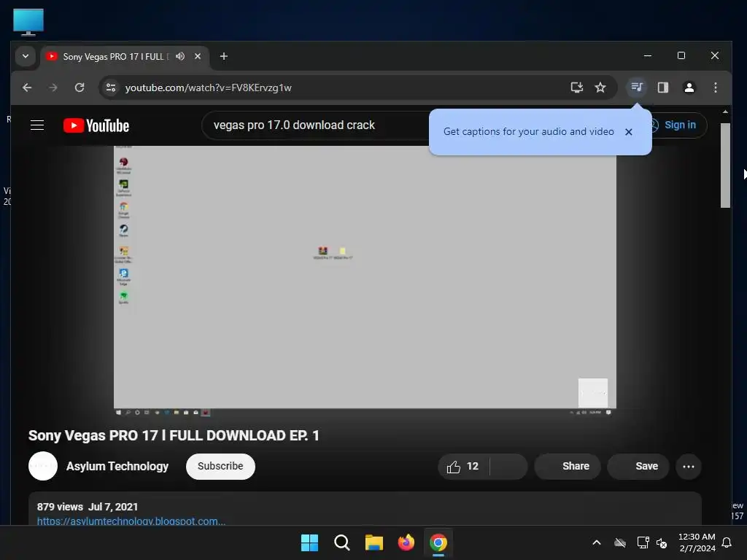Screen dimensions: 747x560
Task: View site information for youtube.com
Action: coord(111,87)
